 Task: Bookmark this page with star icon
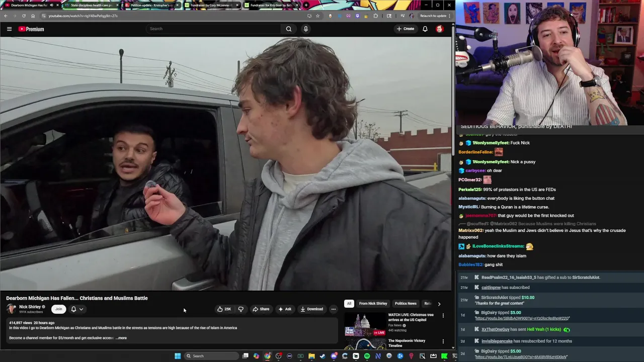317,16
